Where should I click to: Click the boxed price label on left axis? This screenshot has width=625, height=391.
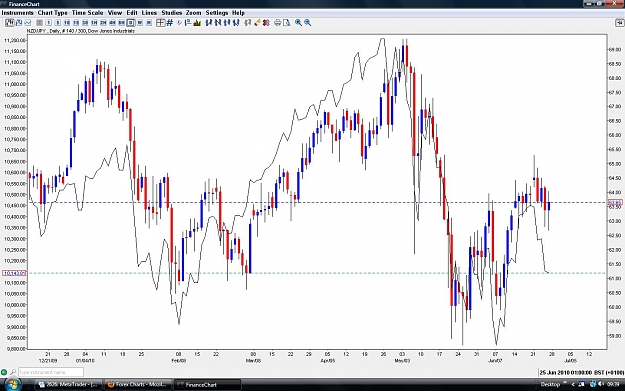(x=14, y=273)
